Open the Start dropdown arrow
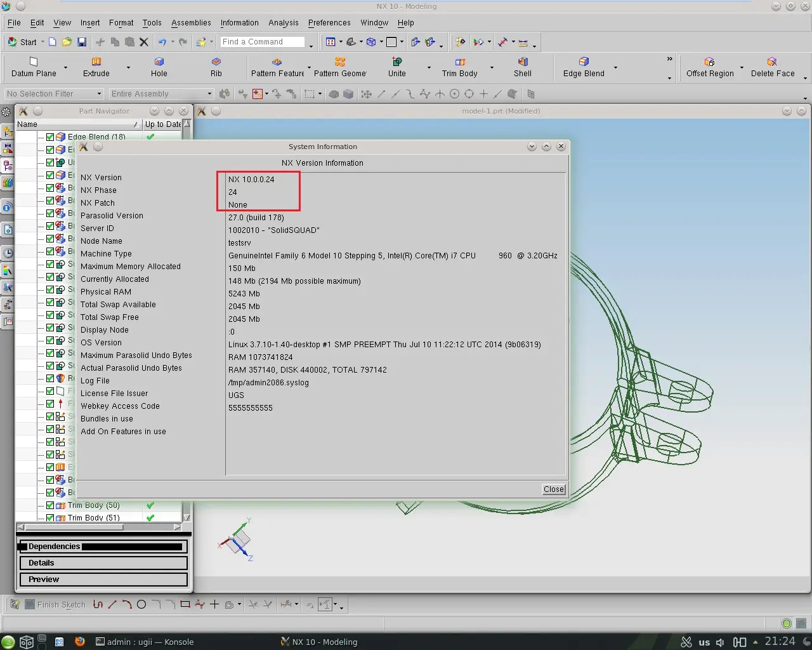The image size is (812, 650). (x=43, y=42)
